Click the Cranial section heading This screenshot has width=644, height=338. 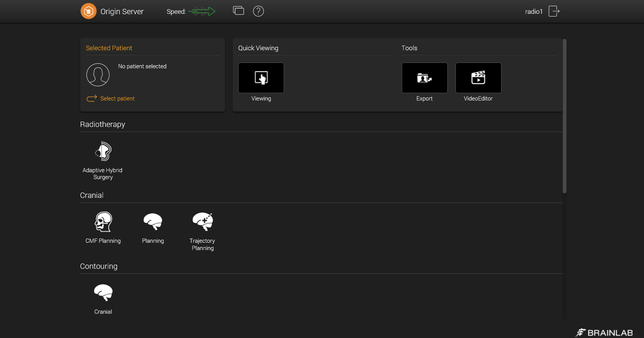point(92,195)
